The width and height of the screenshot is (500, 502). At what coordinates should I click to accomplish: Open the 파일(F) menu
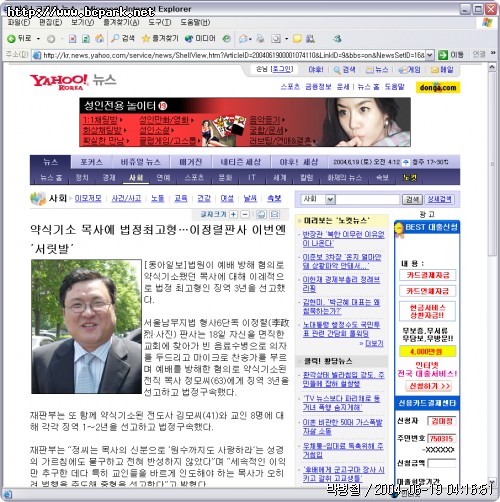19,23
